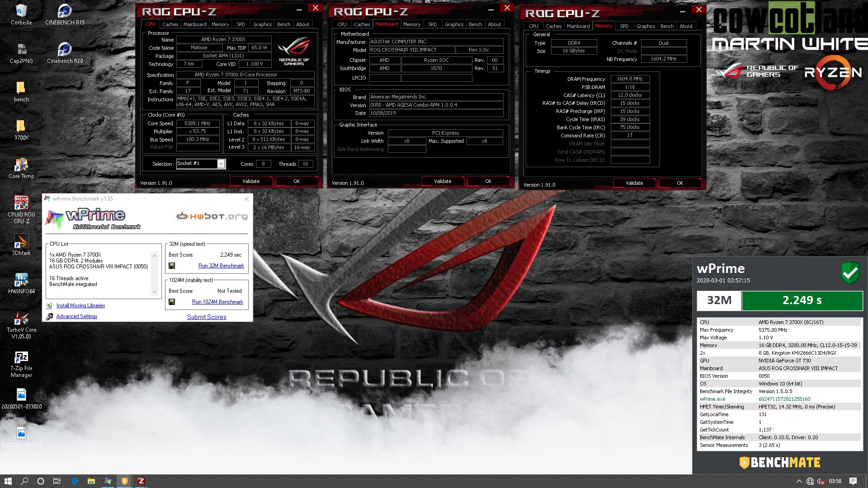Screen dimensions: 868x488
Task: Click OK in the CPU tab window
Action: pos(297,181)
